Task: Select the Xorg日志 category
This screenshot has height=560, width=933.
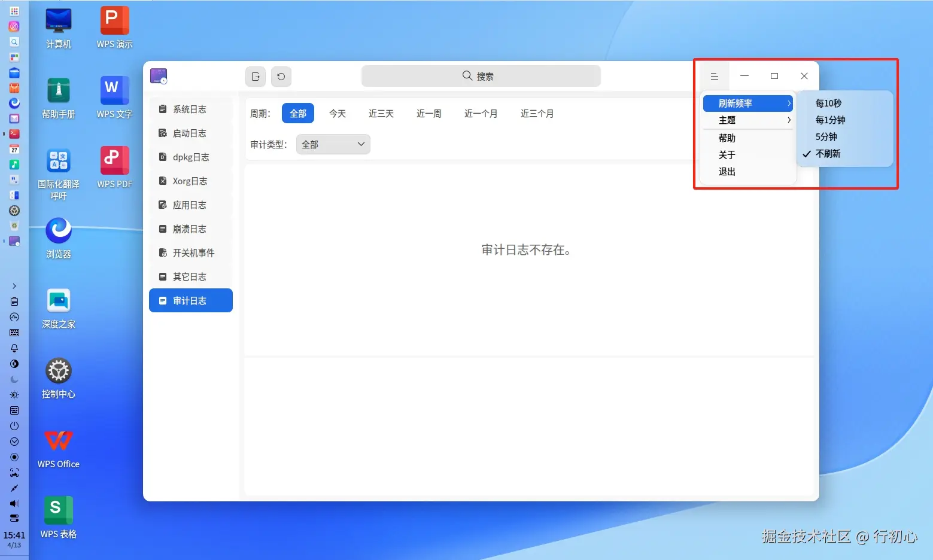Action: click(x=189, y=181)
